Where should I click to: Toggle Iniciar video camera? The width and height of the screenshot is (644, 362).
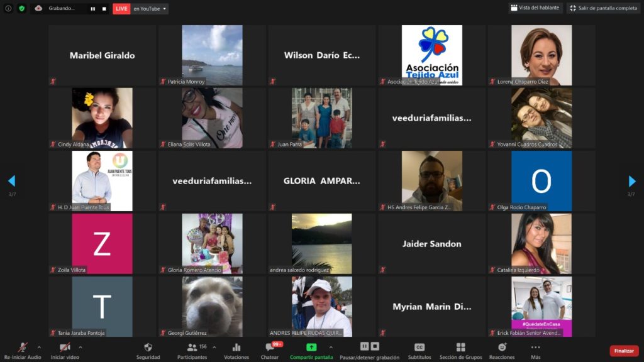pos(65,351)
